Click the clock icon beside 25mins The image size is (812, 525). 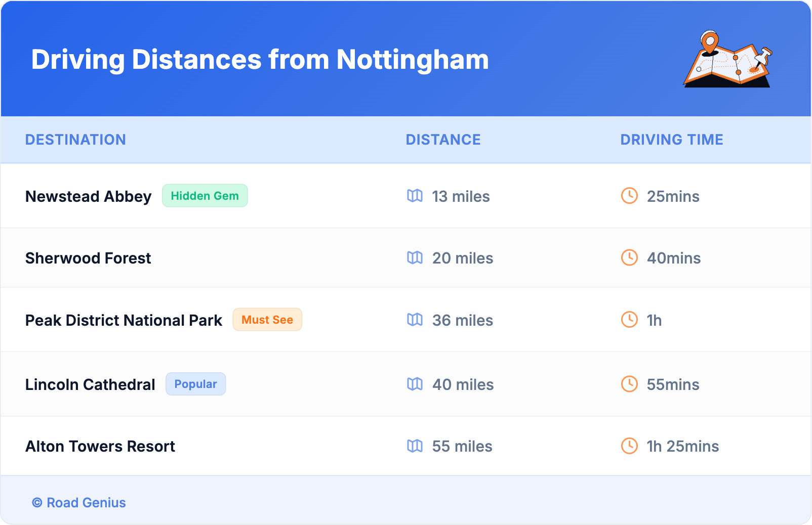click(629, 196)
